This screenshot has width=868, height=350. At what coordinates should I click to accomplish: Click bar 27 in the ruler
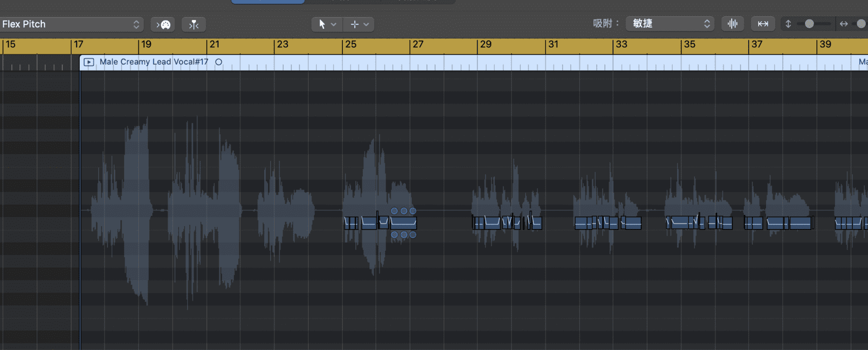418,44
